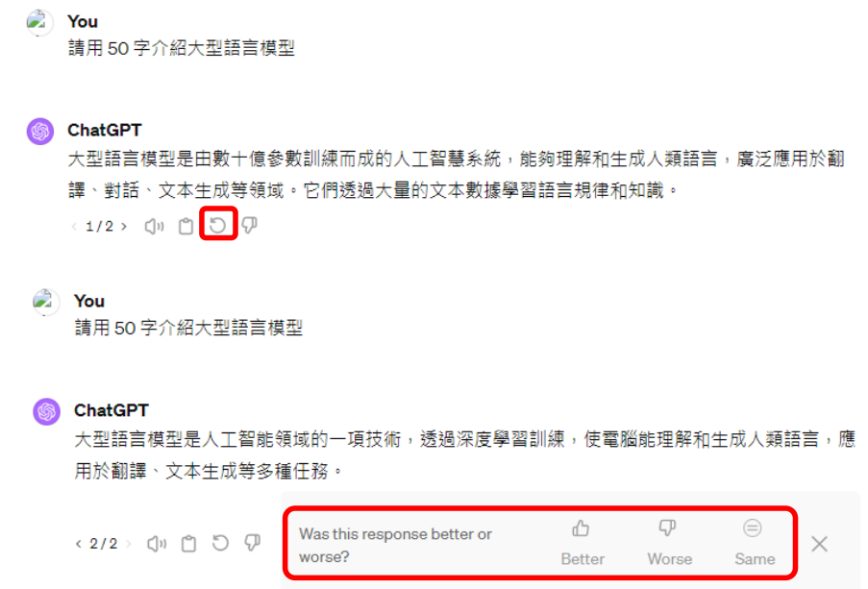868x589 pixels.
Task: Click read aloud speaker icon under first response
Action: pos(154,226)
